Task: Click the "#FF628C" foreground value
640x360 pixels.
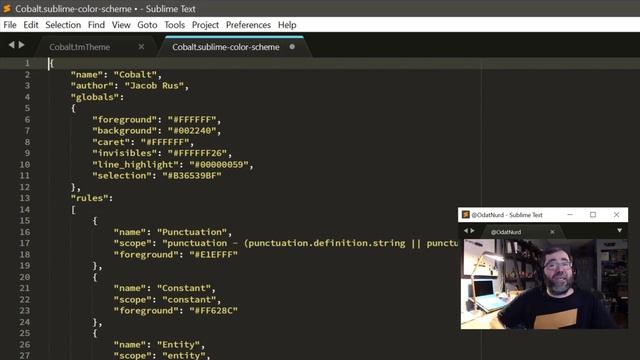Action: pos(213,311)
